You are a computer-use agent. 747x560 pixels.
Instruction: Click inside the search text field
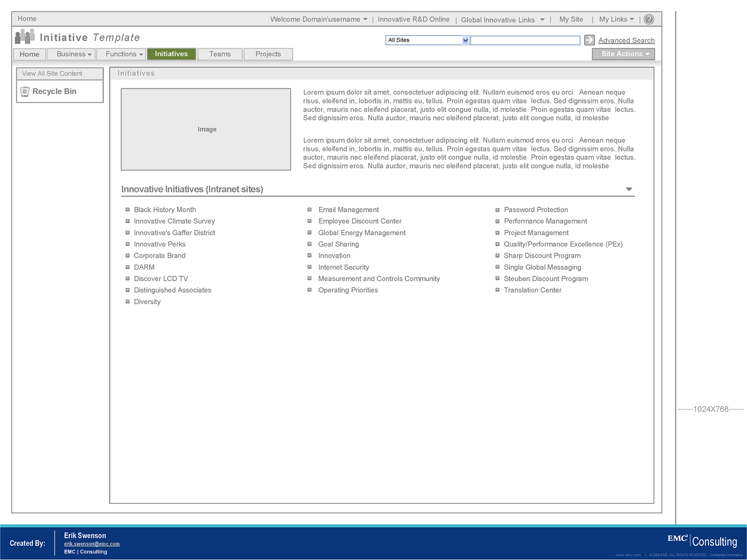point(525,40)
